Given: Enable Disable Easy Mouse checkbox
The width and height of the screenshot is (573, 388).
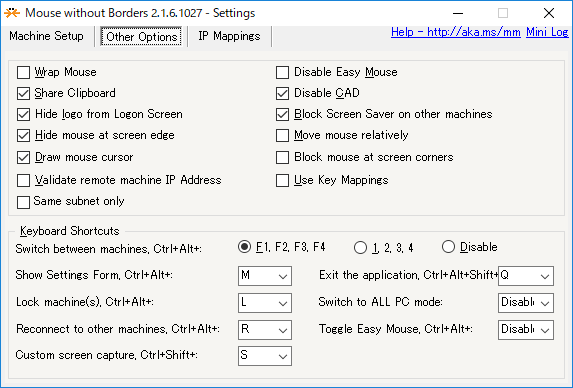Looking at the screenshot, I should point(282,72).
